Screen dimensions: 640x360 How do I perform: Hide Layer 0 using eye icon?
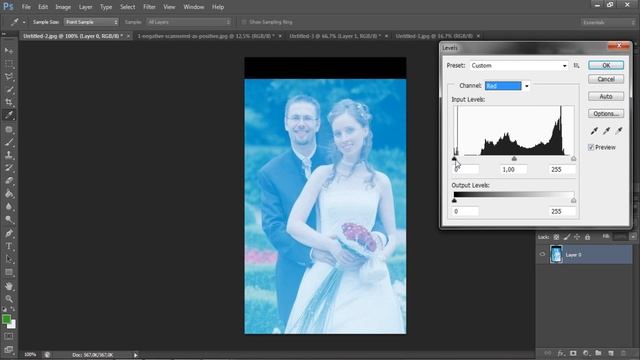click(542, 254)
